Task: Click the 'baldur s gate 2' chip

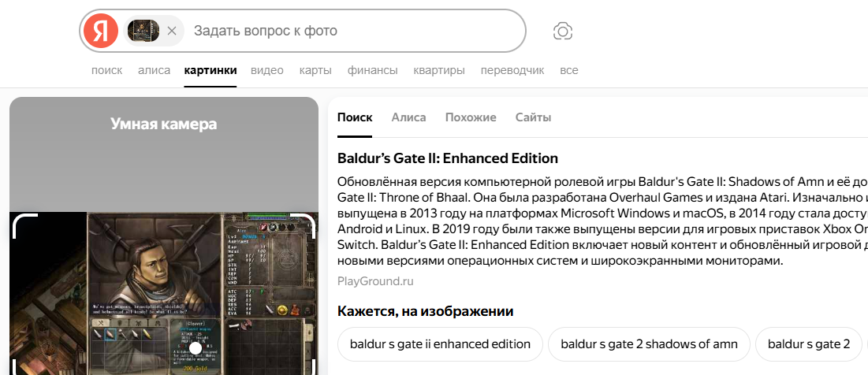Action: click(808, 344)
